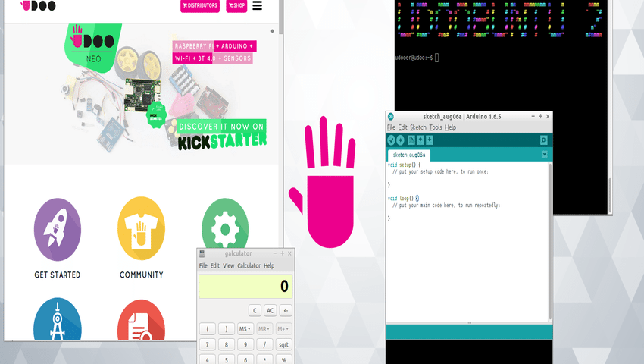This screenshot has height=364, width=644.
Task: Click the AC all-clear button in calculator
Action: pyautogui.click(x=270, y=310)
